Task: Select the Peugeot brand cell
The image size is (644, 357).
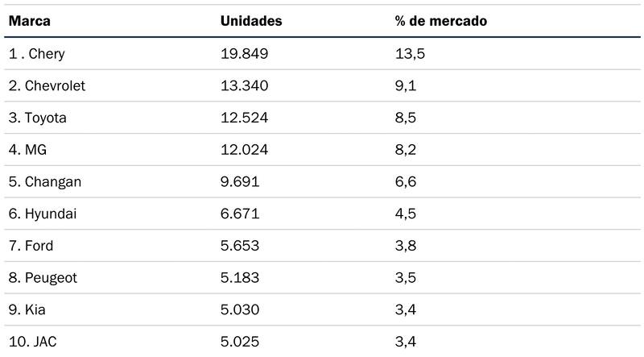Action: tap(43, 278)
